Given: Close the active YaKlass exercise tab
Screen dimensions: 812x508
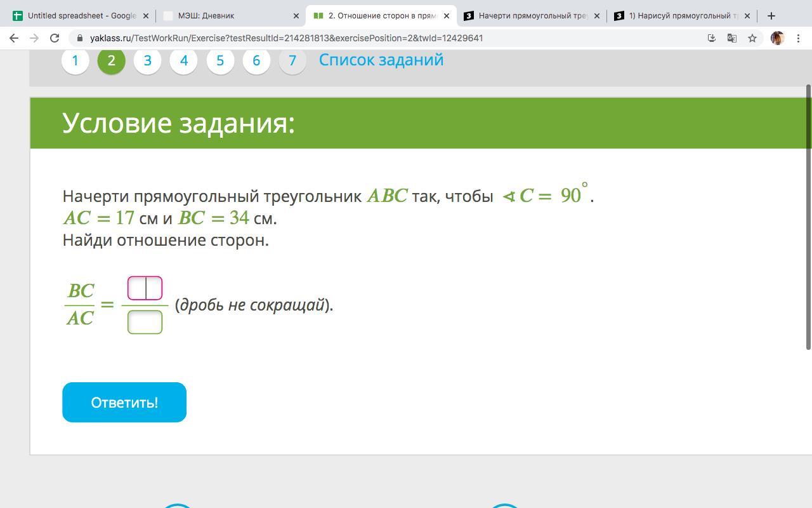Looking at the screenshot, I should [x=446, y=16].
